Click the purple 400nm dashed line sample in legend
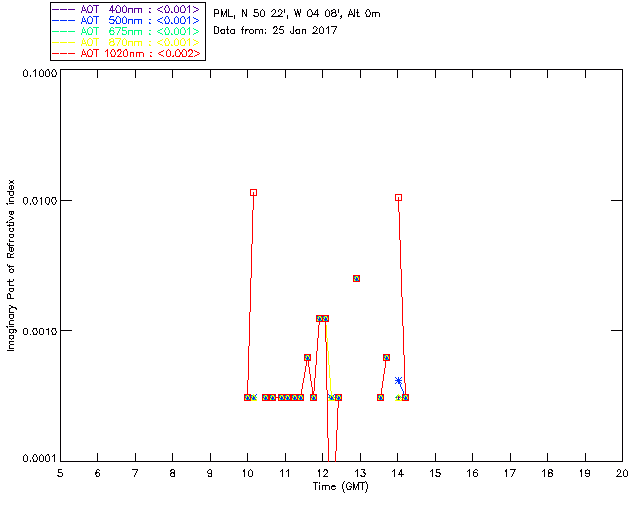 click(x=64, y=9)
